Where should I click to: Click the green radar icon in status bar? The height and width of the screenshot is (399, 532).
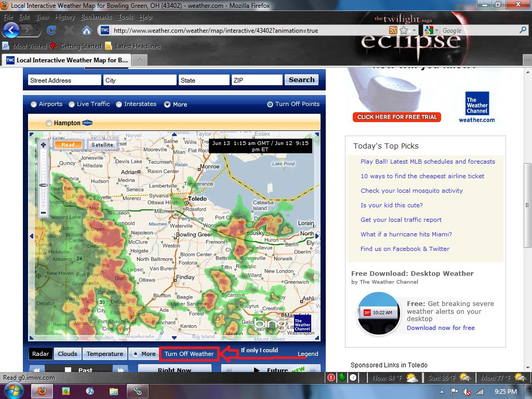click(342, 377)
